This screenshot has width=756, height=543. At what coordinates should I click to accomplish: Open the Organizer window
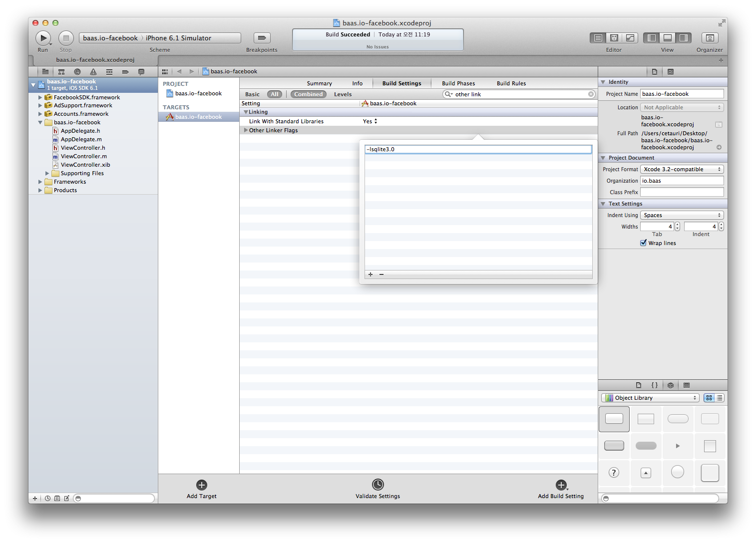click(x=710, y=38)
